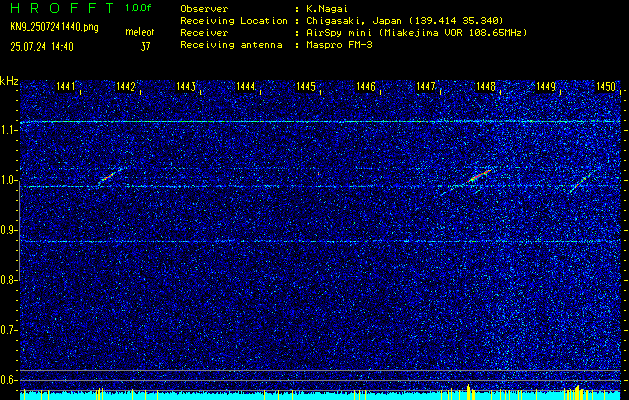Click the 0.8 frequency axis label
This screenshot has width=629, height=400.
[7, 280]
